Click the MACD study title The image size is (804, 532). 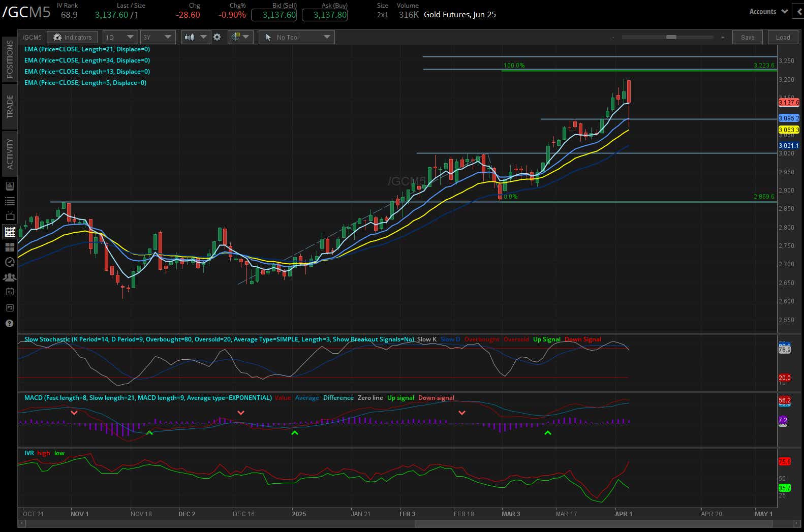pos(148,398)
